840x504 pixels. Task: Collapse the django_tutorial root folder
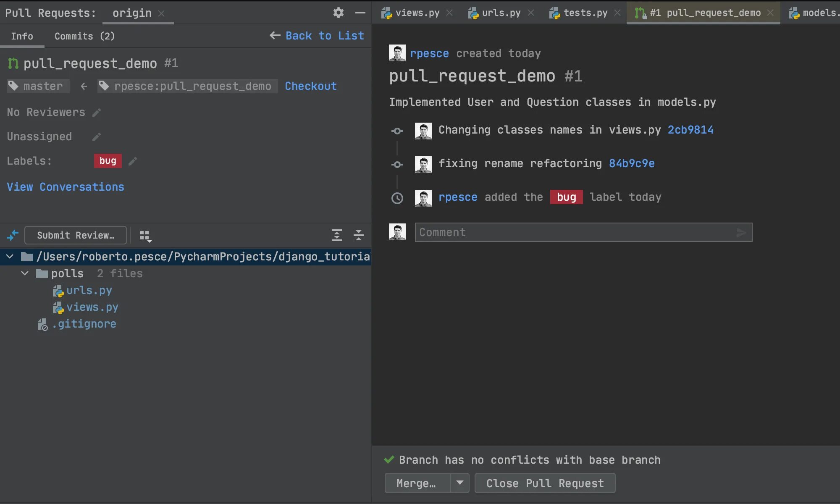pos(10,257)
